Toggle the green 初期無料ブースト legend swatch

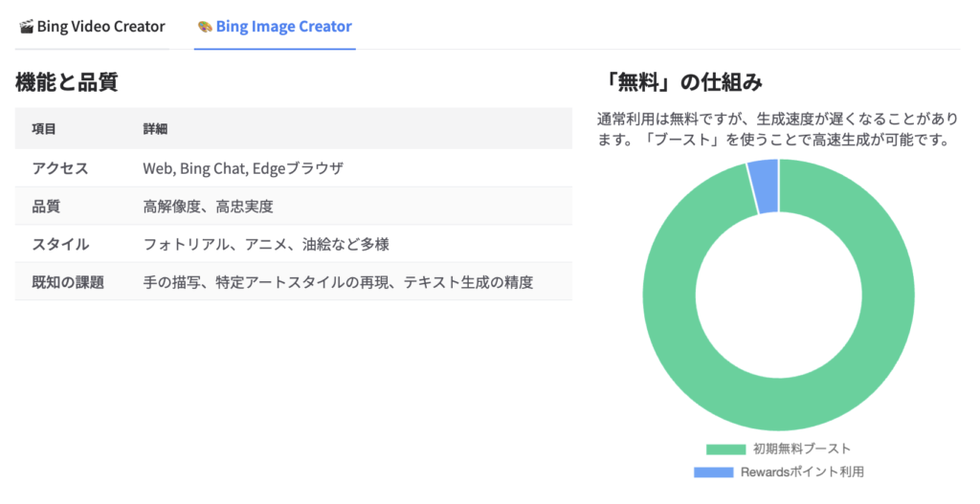click(x=725, y=449)
